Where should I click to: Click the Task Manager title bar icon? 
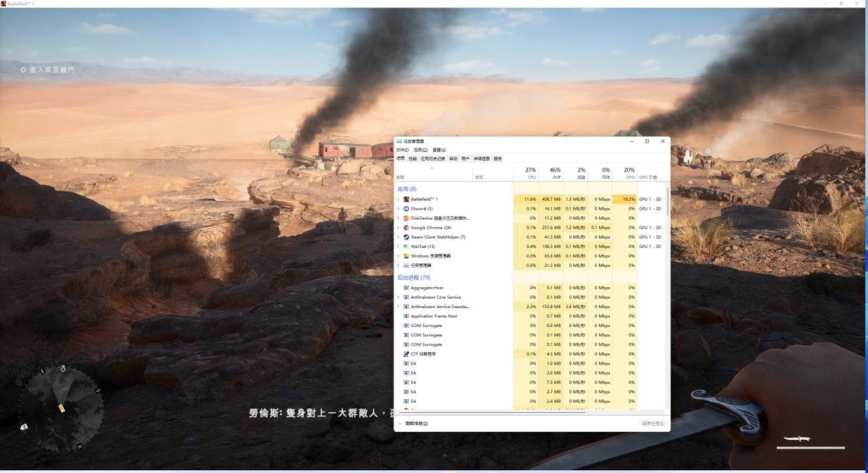(399, 141)
